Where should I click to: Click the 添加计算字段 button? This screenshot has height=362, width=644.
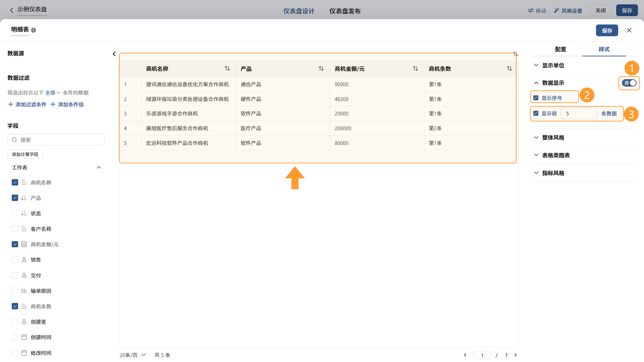click(25, 154)
